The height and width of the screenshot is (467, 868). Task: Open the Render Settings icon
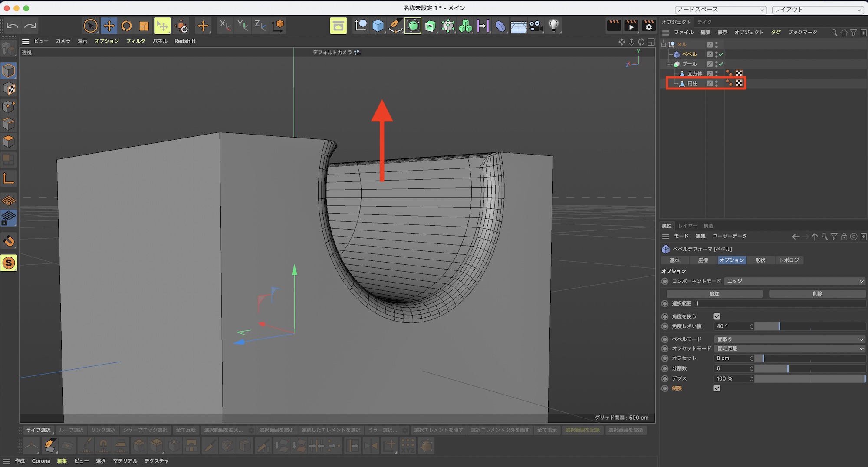point(648,26)
